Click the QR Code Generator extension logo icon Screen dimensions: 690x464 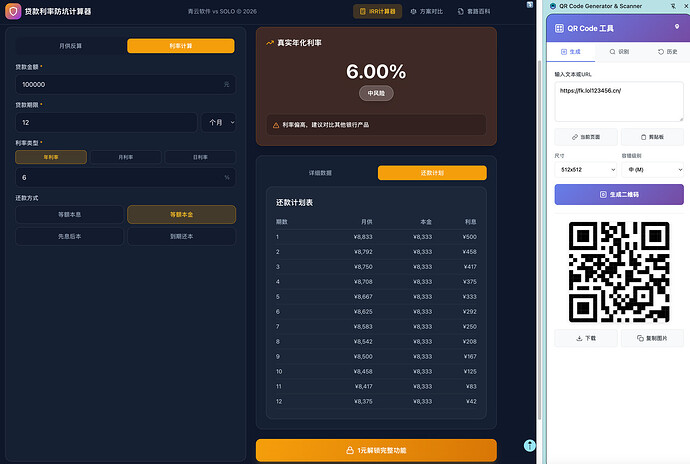(x=553, y=6)
